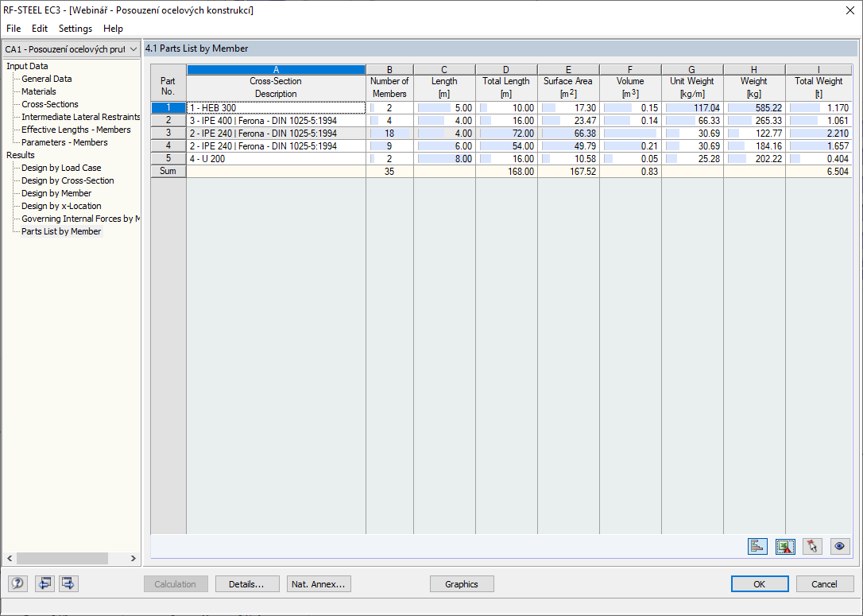Open the design case selection combo box
The width and height of the screenshot is (863, 616).
pyautogui.click(x=70, y=48)
